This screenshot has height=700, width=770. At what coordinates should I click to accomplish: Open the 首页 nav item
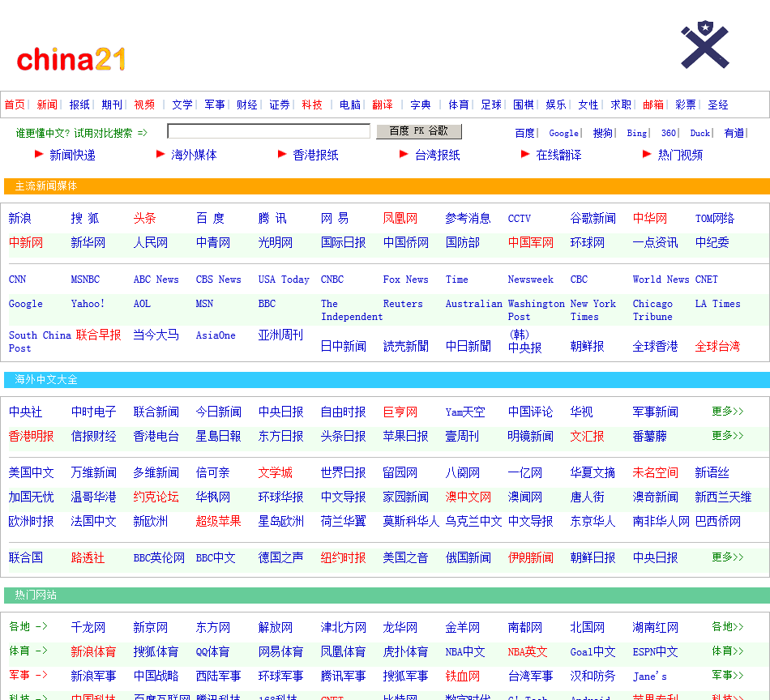[15, 105]
